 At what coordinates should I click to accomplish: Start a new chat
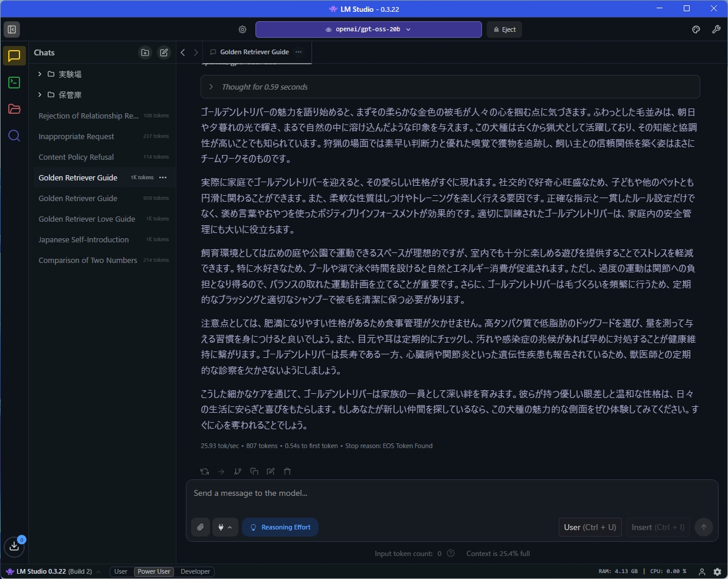[164, 52]
